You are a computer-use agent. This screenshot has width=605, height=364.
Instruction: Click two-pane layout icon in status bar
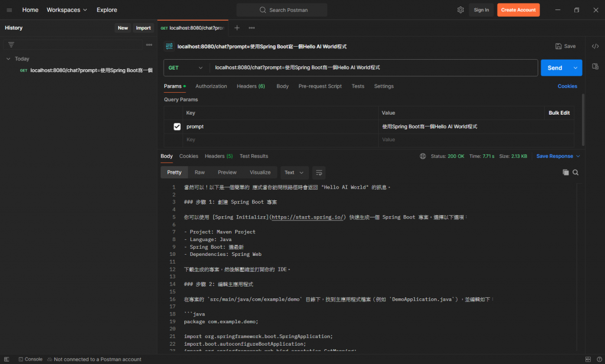coord(588,359)
